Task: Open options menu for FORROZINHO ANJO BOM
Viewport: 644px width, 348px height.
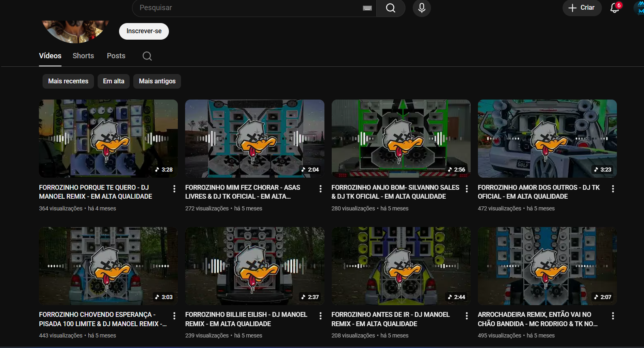Action: [467, 189]
